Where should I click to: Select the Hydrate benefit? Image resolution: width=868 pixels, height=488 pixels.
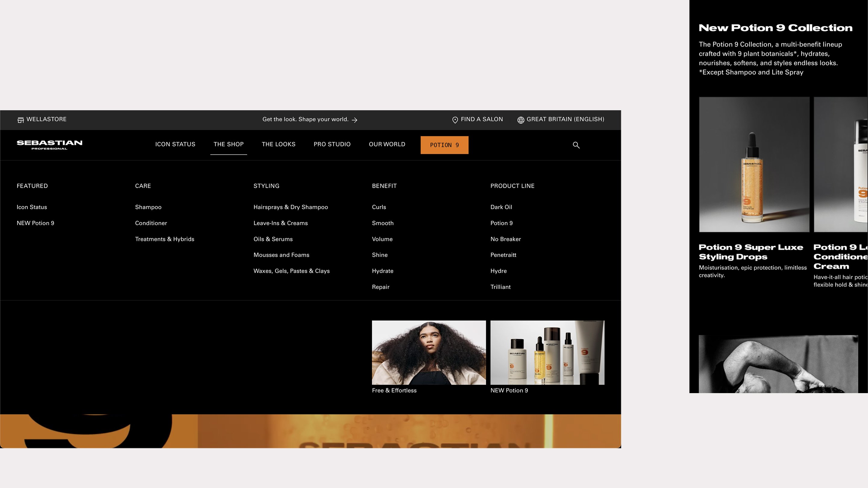tap(382, 271)
